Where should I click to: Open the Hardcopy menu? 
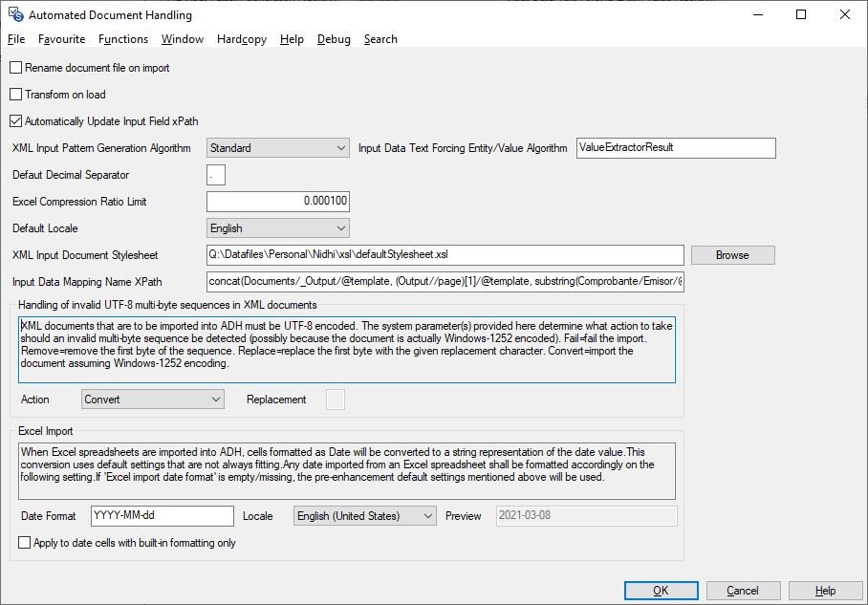click(241, 39)
